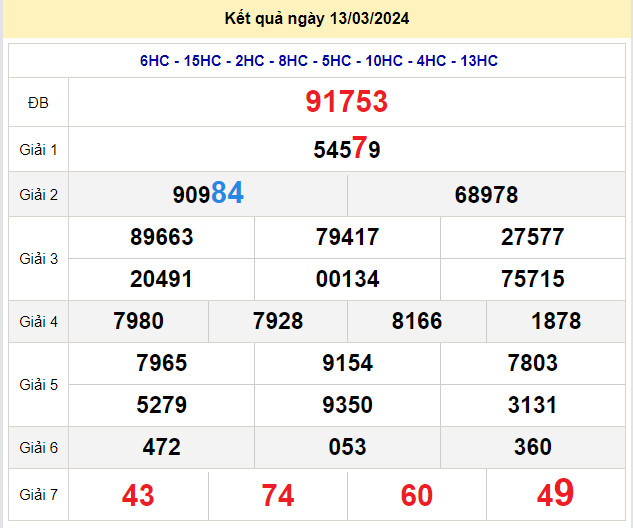Click first prize number 54579
Image resolution: width=633 pixels, height=528 pixels.
pos(347,148)
